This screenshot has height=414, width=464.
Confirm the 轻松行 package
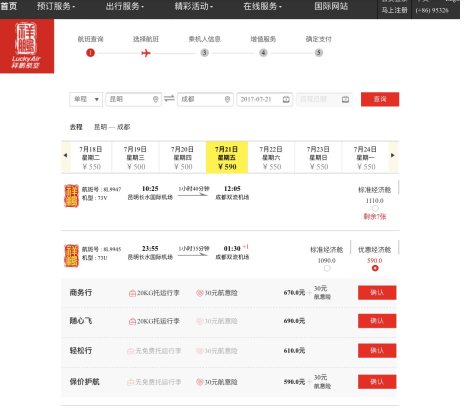click(x=377, y=351)
